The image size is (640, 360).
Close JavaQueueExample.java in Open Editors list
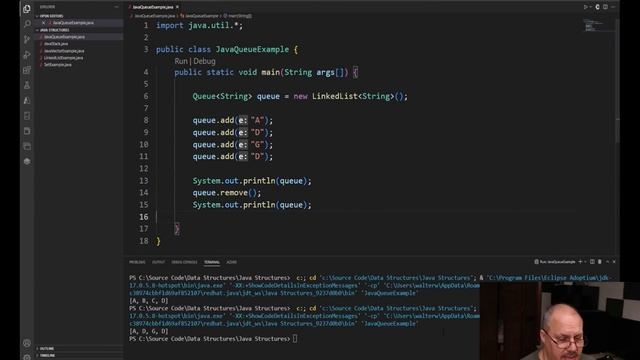click(44, 23)
